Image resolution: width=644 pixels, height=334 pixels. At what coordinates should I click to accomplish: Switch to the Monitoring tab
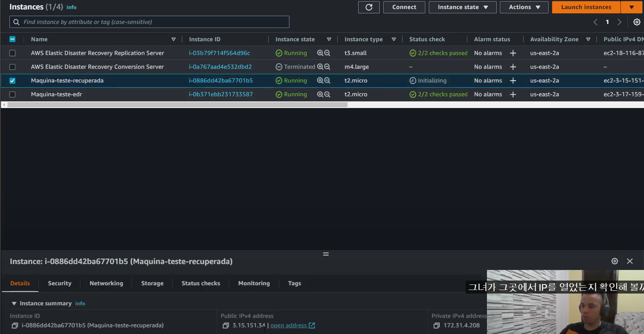pyautogui.click(x=254, y=283)
